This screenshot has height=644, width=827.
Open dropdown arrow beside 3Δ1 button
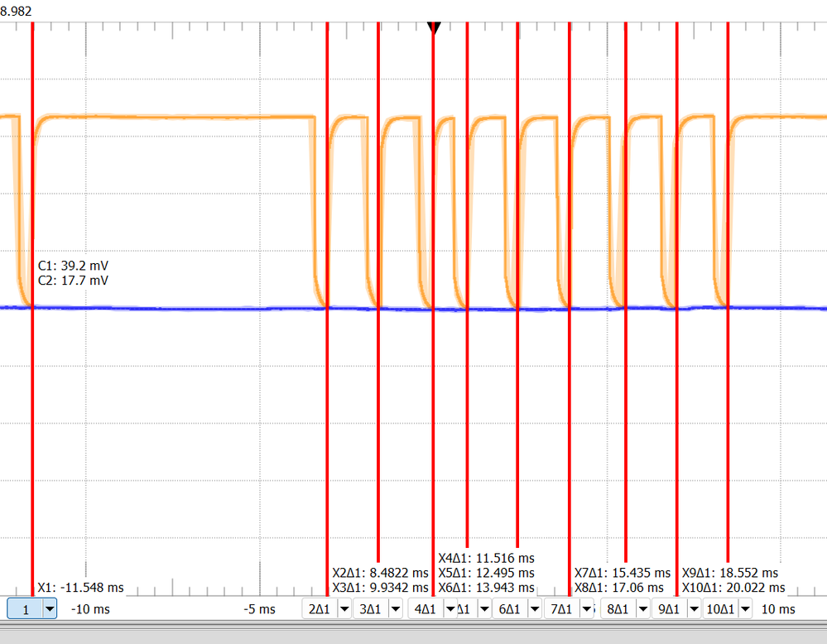(x=396, y=609)
